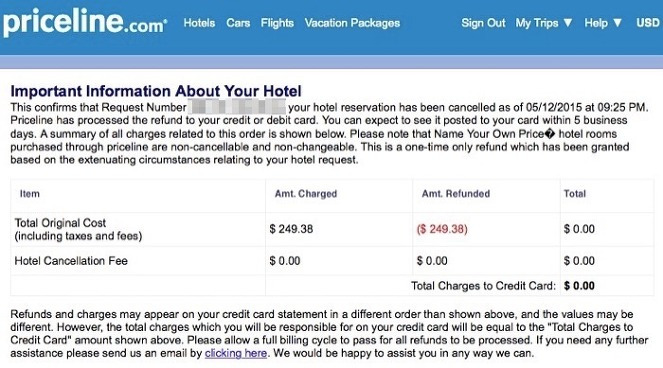Go to the Cars page
663x368 pixels.
238,23
